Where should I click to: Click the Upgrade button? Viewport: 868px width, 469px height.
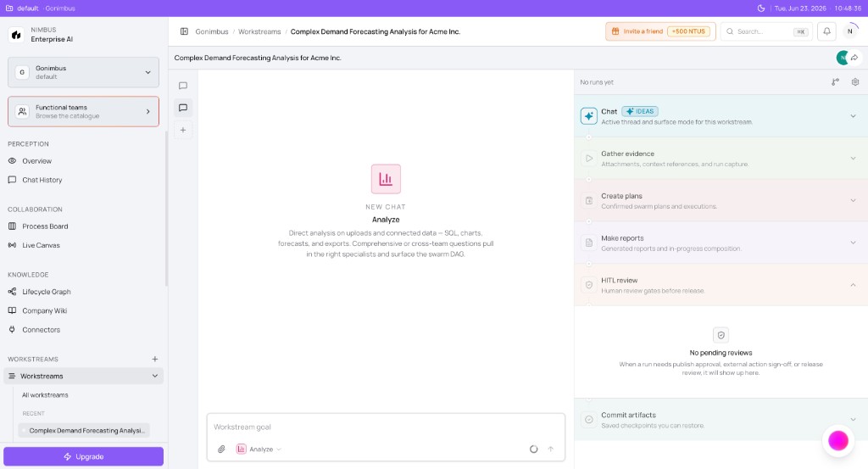[x=83, y=456]
